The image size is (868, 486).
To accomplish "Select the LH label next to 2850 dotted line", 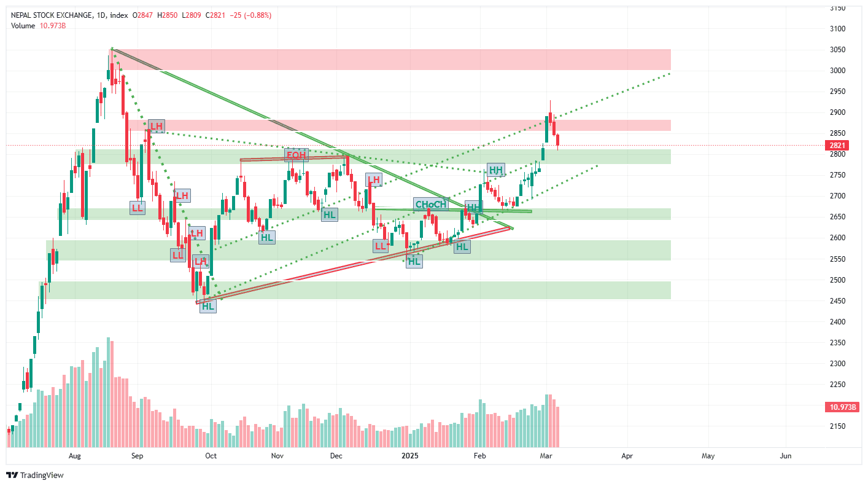I will (157, 127).
